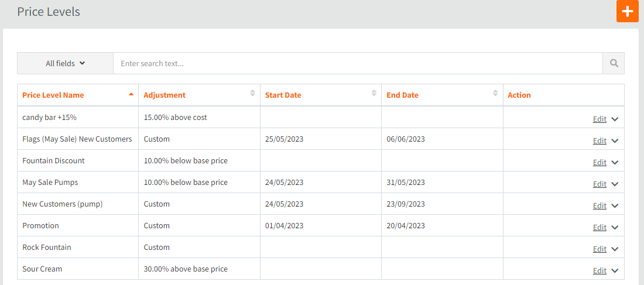Expand actions chevron for Promotion row
Image resolution: width=644 pixels, height=285 pixels.
click(x=614, y=227)
